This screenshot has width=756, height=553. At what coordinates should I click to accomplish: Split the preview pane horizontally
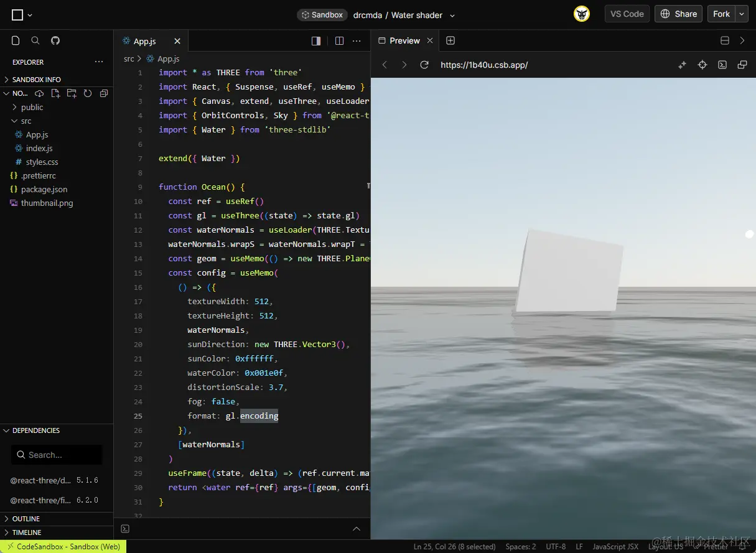click(725, 40)
